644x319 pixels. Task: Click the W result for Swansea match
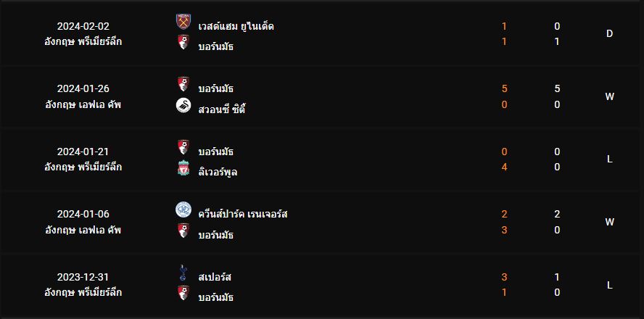click(x=609, y=97)
